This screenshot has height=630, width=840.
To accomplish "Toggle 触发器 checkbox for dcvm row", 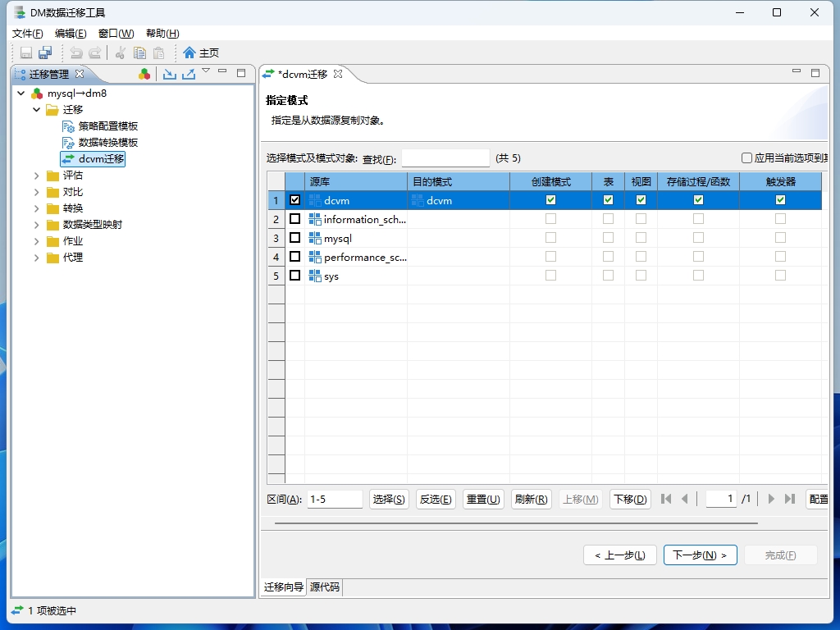I will click(x=781, y=200).
